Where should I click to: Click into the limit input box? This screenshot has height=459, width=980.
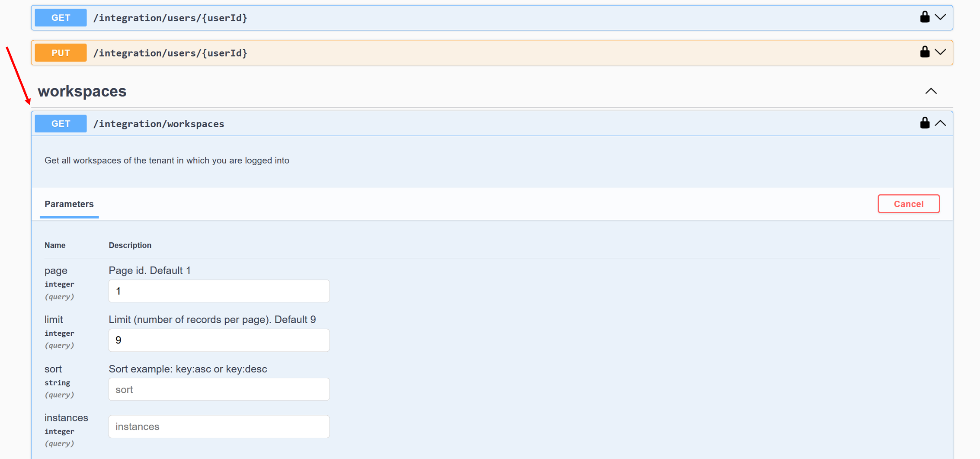[x=219, y=340]
